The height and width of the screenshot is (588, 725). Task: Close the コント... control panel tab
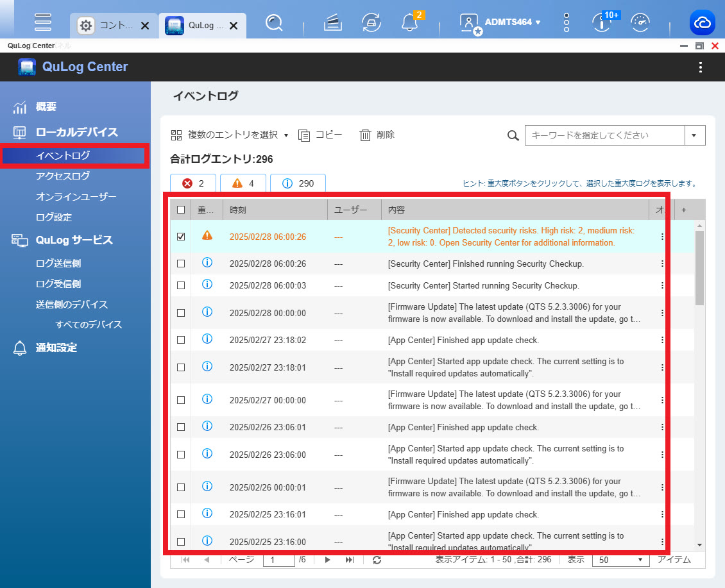pyautogui.click(x=145, y=26)
